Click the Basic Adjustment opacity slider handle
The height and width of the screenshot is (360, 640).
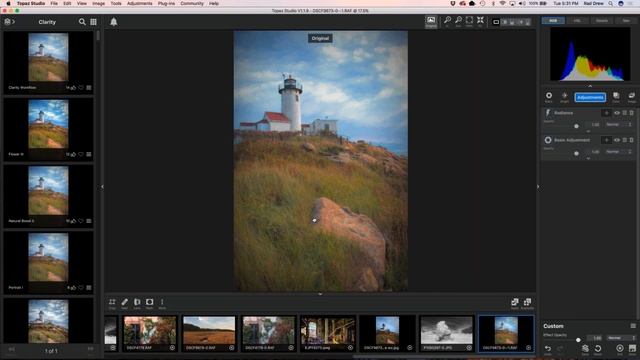(x=576, y=153)
